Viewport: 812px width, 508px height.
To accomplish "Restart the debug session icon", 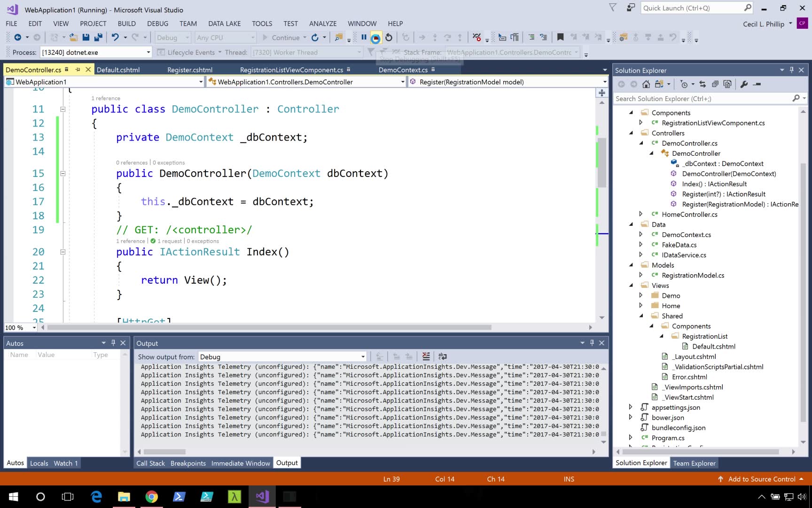I will click(x=389, y=38).
